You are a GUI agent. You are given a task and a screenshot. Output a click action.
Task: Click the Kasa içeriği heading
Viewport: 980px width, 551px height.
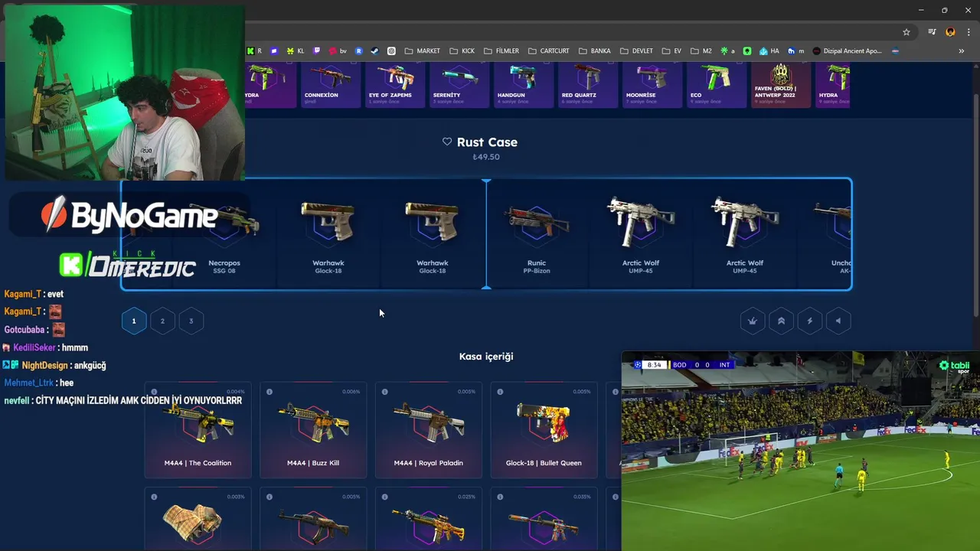click(486, 357)
